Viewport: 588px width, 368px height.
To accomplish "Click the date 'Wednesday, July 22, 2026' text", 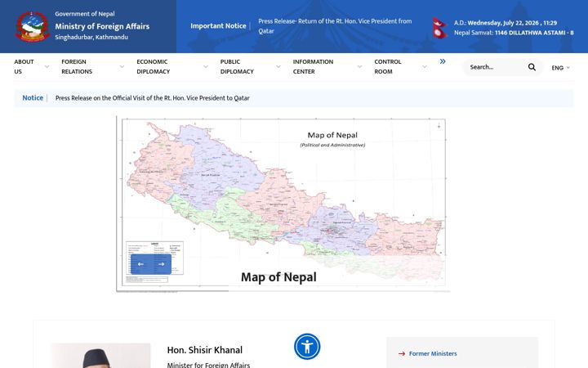I will (x=503, y=23).
